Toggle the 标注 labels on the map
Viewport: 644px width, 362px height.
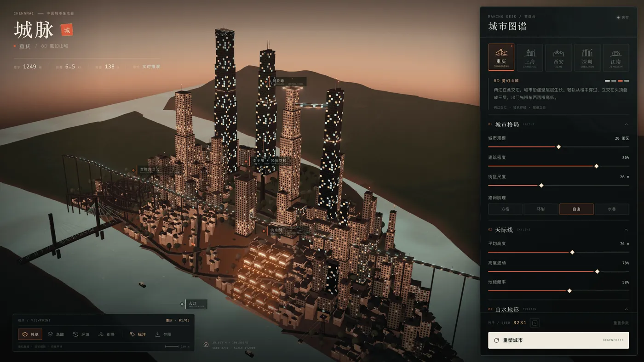pos(138,334)
